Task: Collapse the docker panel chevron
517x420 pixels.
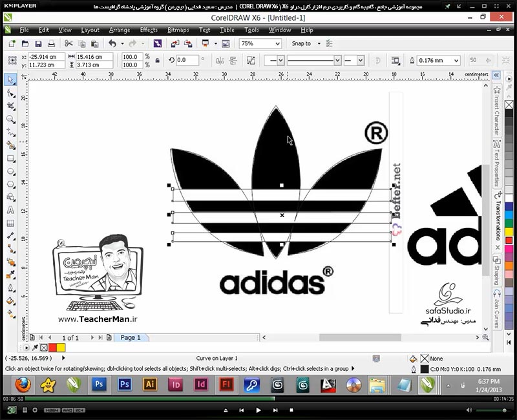Action: pos(496,75)
